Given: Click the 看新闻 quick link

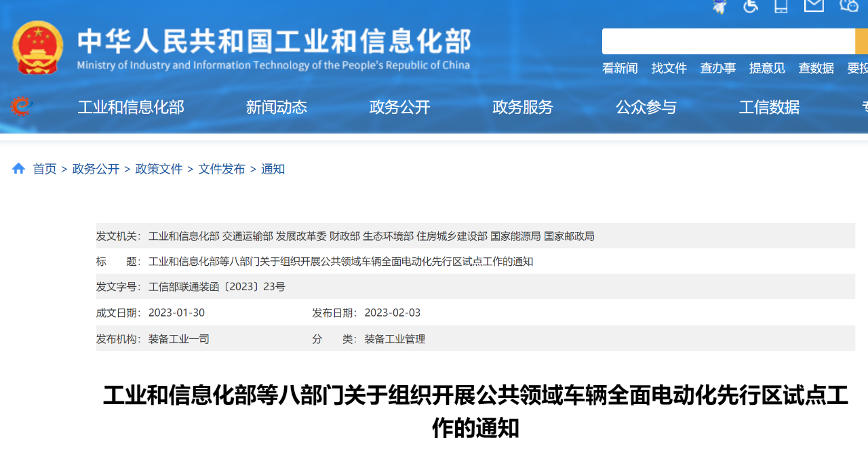Looking at the screenshot, I should click(620, 68).
